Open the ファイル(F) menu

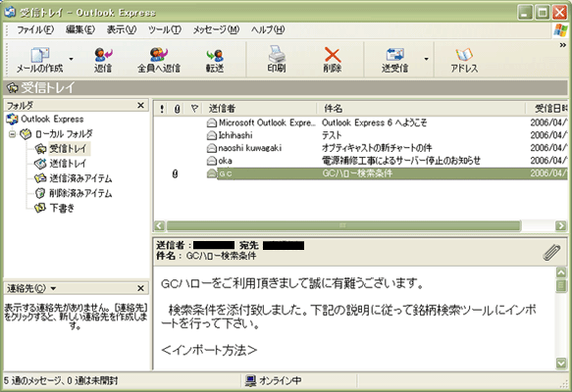pos(35,29)
